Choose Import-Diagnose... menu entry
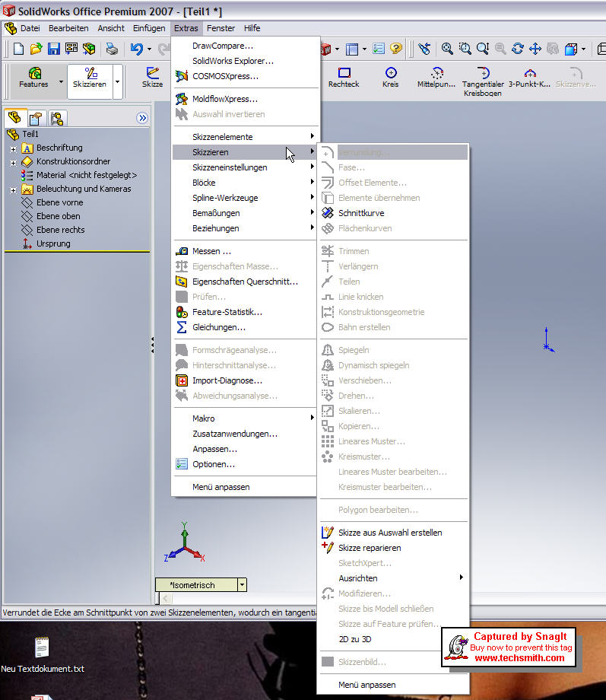 pyautogui.click(x=245, y=380)
